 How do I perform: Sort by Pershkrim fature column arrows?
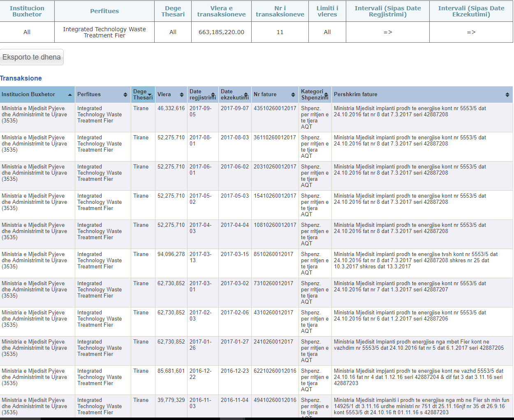point(507,95)
